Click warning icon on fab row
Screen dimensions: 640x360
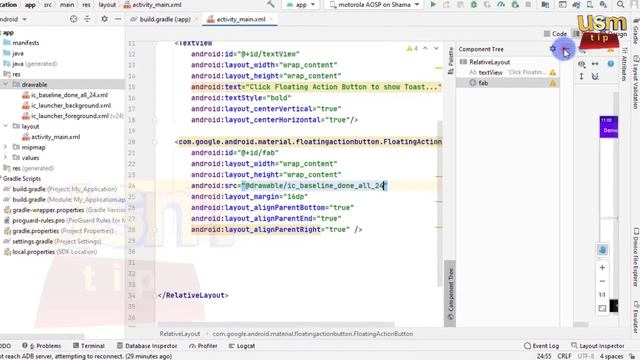[x=553, y=83]
